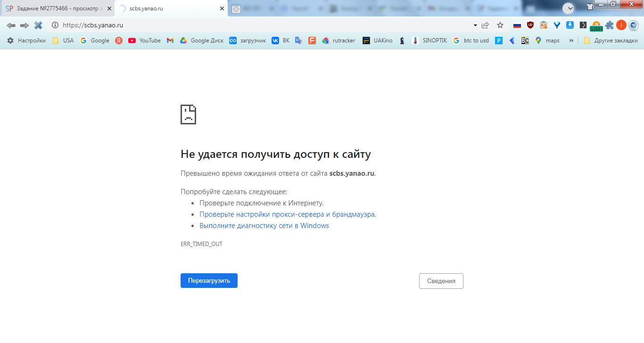Image resolution: width=644 pixels, height=343 pixels.
Task: Open the address bar dropdown arrow
Action: pyautogui.click(x=475, y=25)
